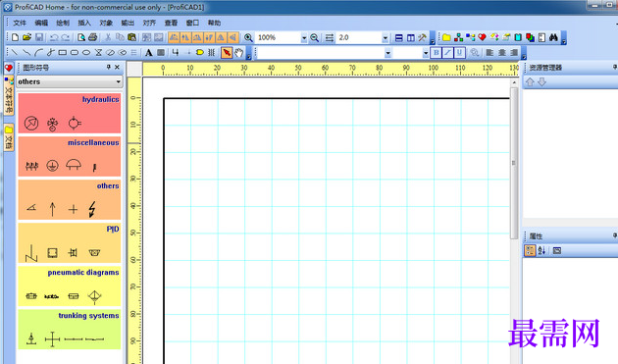Open print preview
The image size is (618, 364).
click(81, 37)
